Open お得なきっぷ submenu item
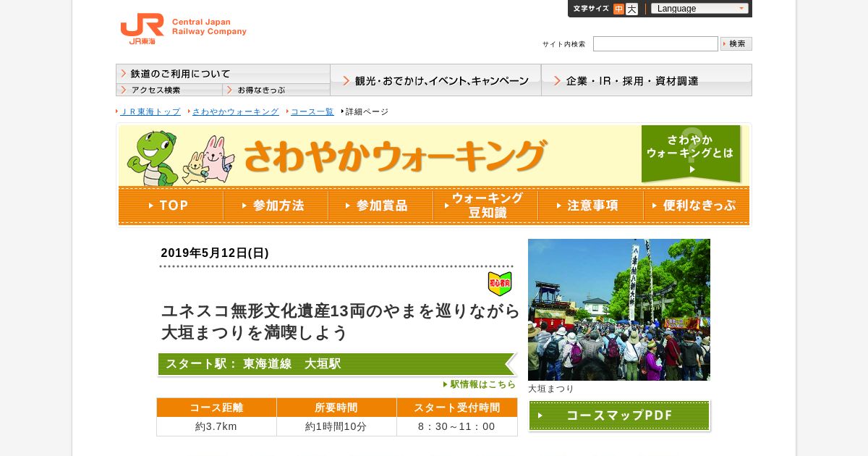 276,90
